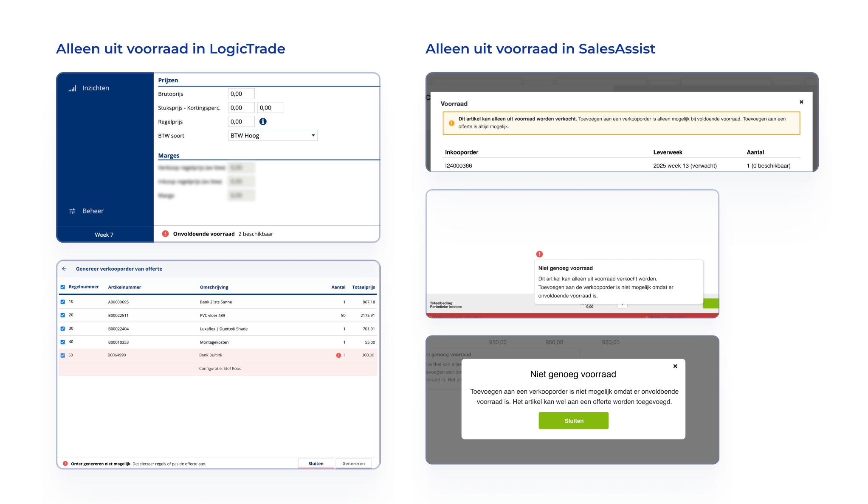Close the Voorraad dialog with X
Image resolution: width=868 pixels, height=504 pixels.
(x=801, y=102)
